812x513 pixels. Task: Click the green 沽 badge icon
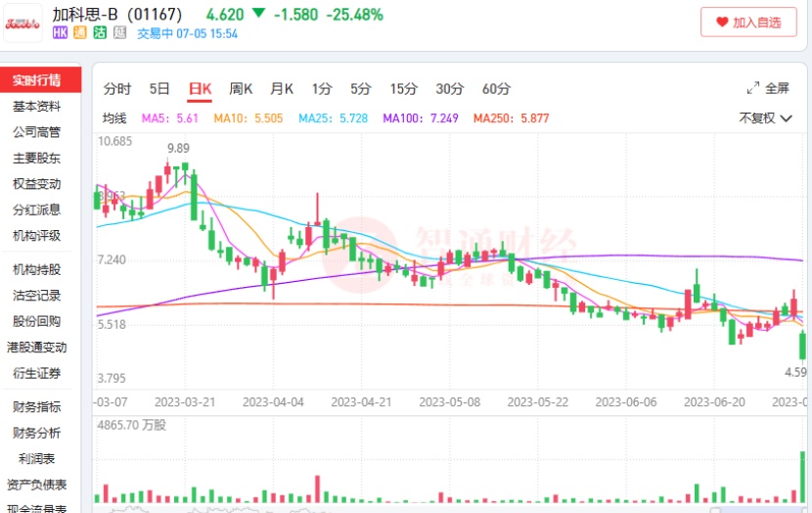100,32
